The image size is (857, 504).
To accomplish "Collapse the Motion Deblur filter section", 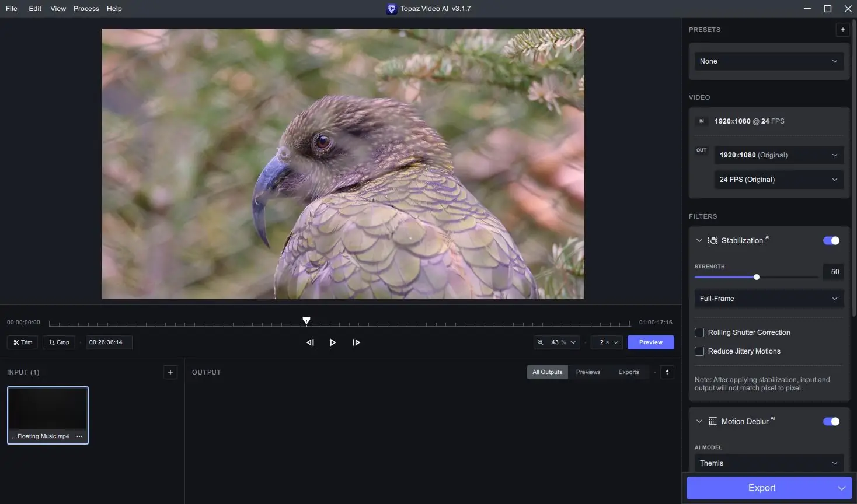I will (699, 421).
